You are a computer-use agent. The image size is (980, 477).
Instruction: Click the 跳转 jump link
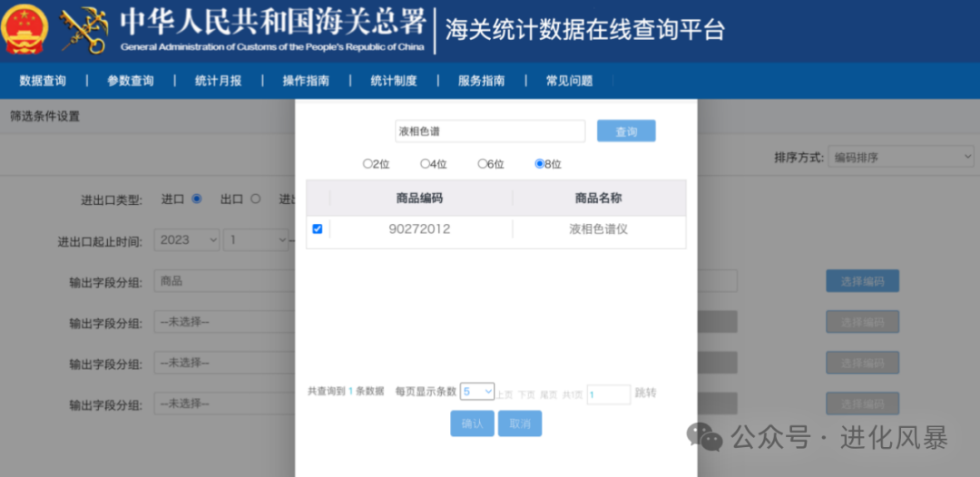tap(646, 394)
